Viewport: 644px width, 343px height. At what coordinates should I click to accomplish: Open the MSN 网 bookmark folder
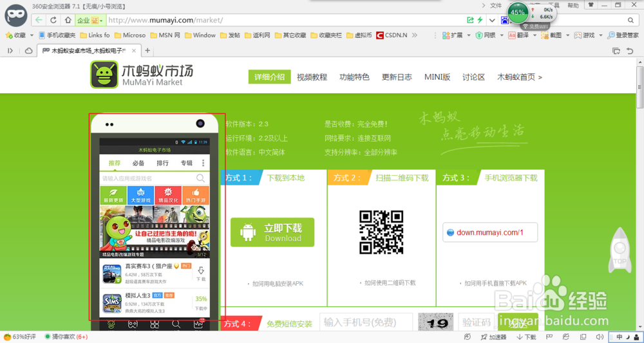click(x=165, y=35)
